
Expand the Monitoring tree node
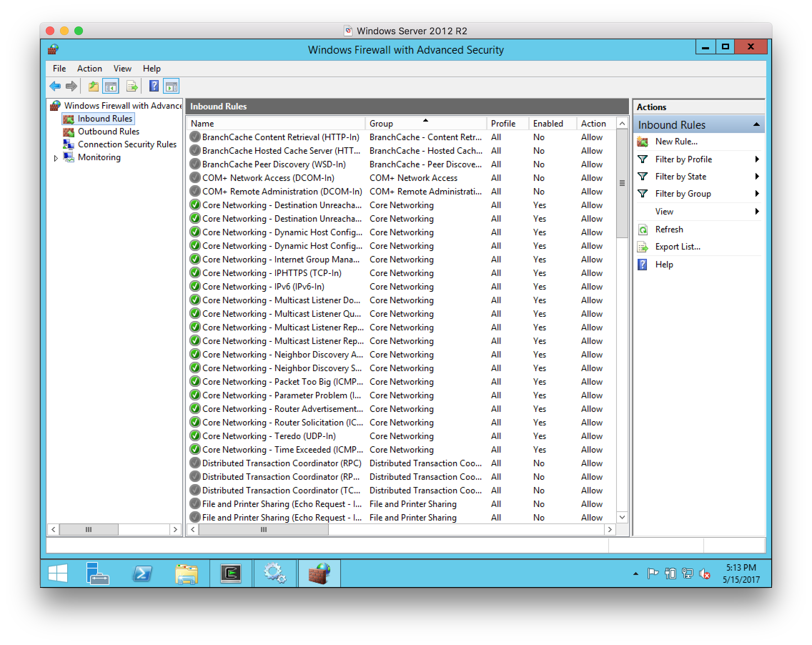point(56,158)
